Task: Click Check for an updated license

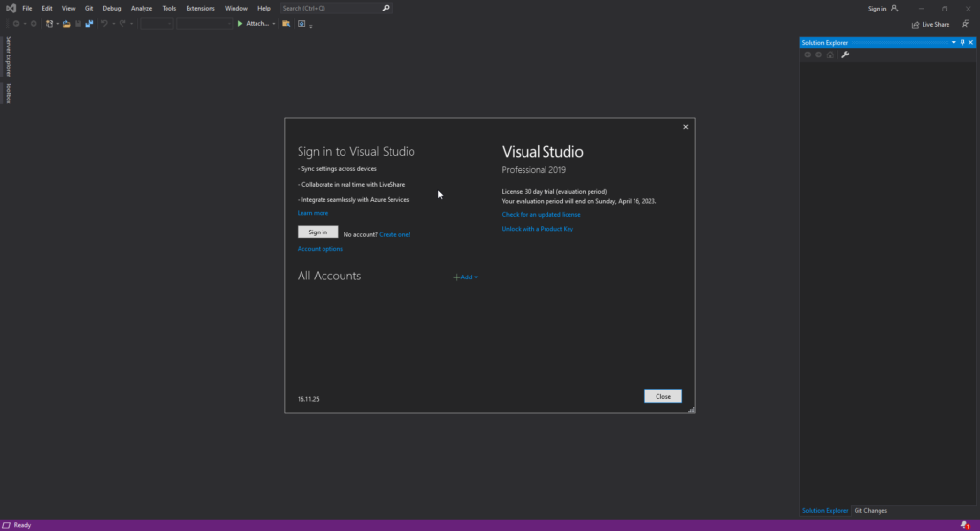Action: click(x=542, y=215)
